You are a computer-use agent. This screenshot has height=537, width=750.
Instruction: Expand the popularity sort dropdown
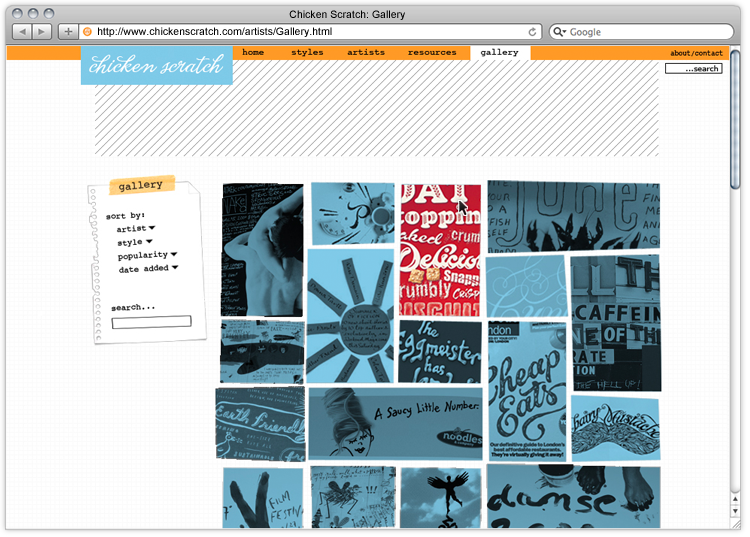click(147, 255)
